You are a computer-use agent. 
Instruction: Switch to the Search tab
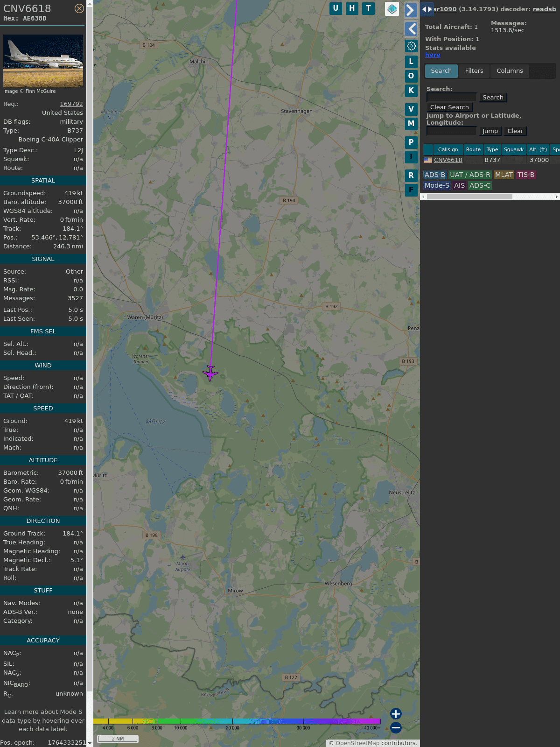pyautogui.click(x=441, y=71)
